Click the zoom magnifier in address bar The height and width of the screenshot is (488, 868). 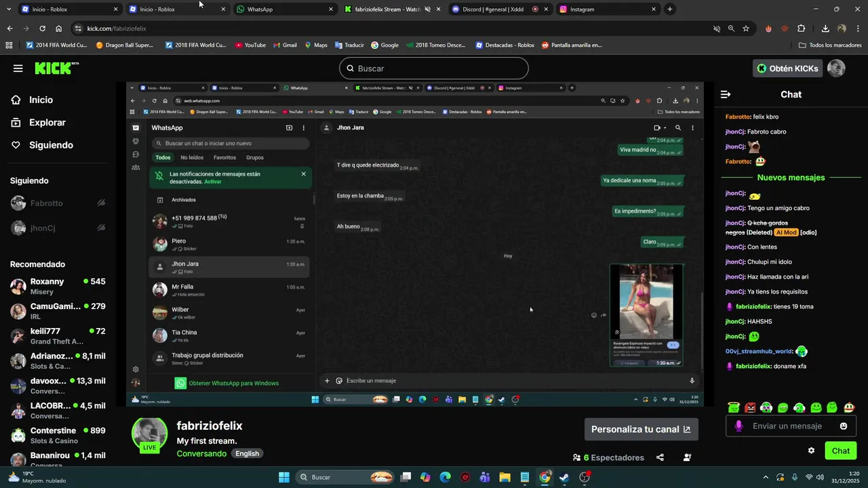tap(731, 28)
